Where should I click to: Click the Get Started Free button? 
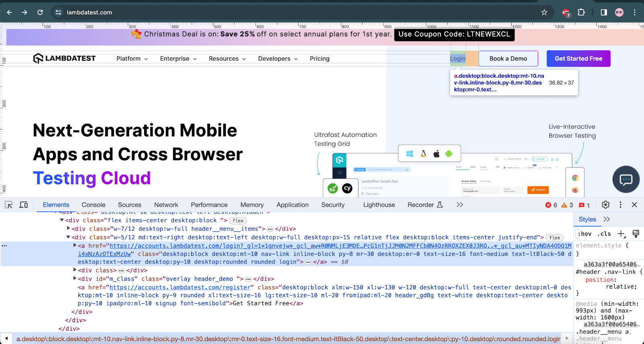578,59
